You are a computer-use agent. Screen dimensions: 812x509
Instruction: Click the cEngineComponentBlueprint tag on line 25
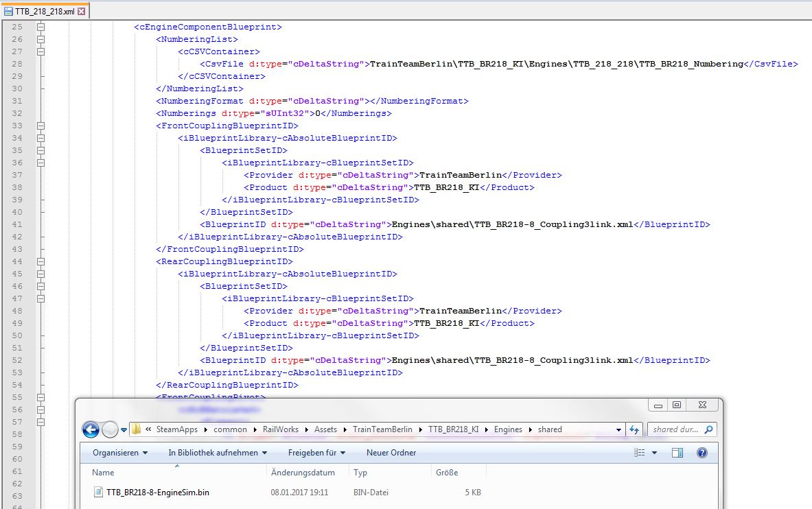click(x=208, y=27)
